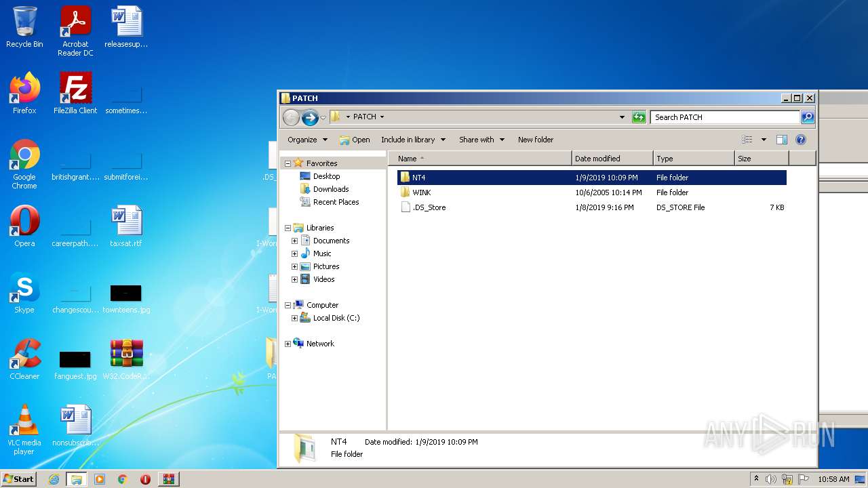
Task: Select the NT4 folder
Action: tap(591, 178)
